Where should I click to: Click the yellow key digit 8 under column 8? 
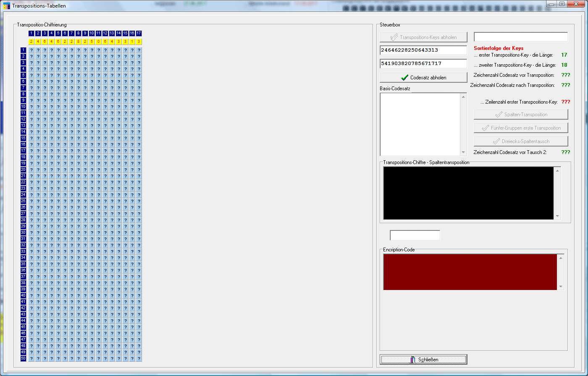pos(78,42)
